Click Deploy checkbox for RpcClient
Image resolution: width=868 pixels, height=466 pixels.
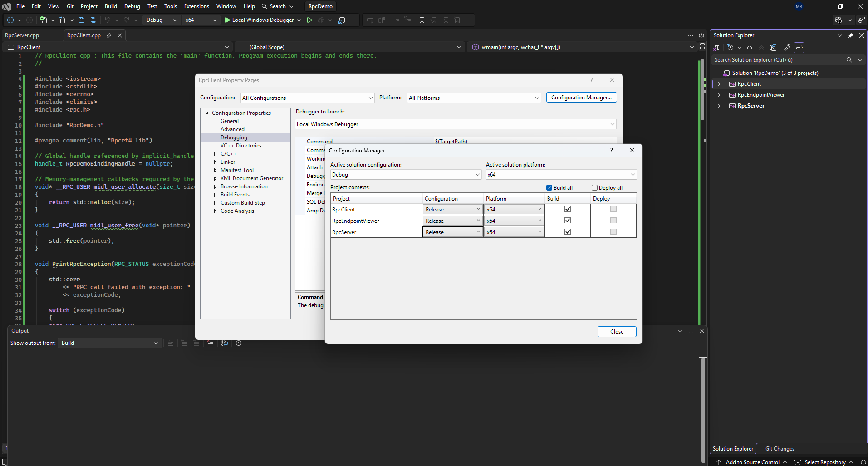[613, 209]
